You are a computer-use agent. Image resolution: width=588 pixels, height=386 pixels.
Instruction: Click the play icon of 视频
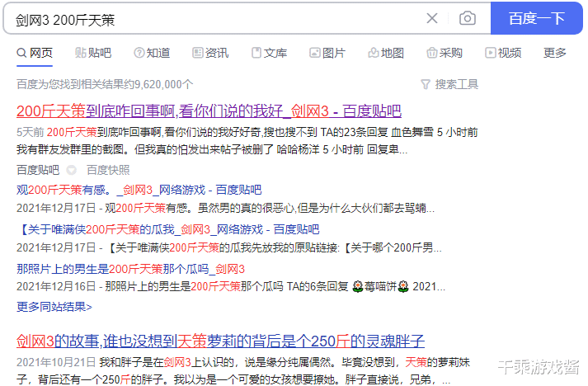coord(490,53)
